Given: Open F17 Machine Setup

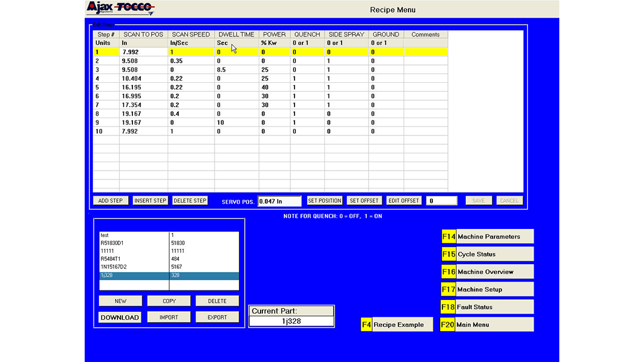Looking at the screenshot, I should point(487,289).
